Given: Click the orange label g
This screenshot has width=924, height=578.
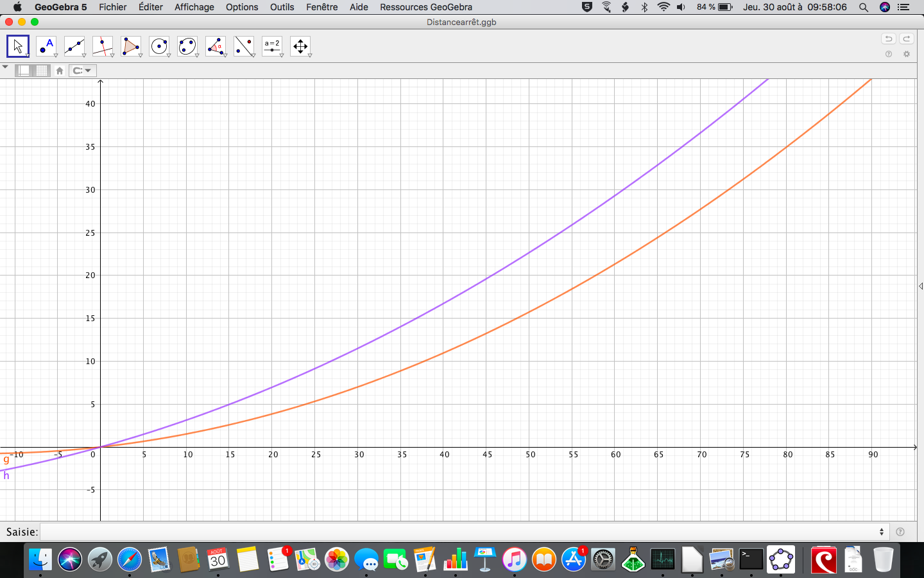Looking at the screenshot, I should coord(6,459).
